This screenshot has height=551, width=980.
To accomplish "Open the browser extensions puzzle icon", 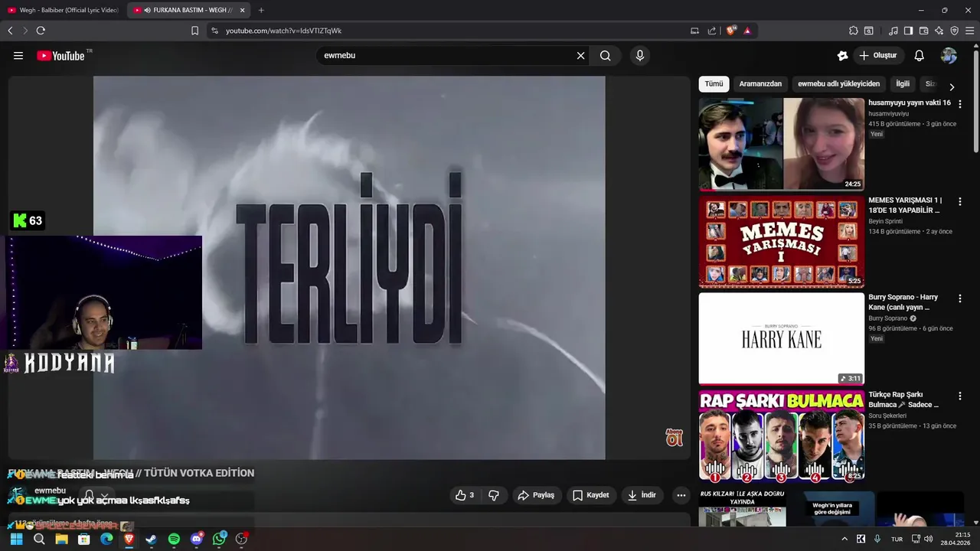I will 853,31.
